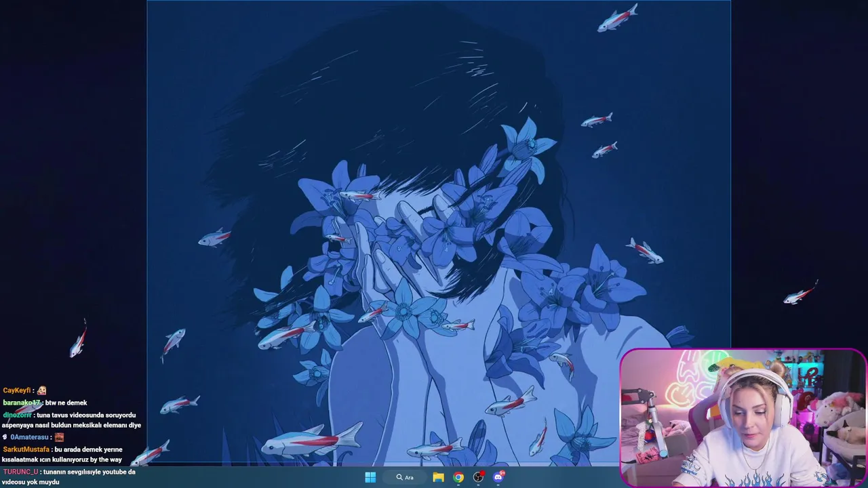Viewport: 868px width, 488px height.
Task: Click the streamer webcam overlay
Action: (x=743, y=418)
